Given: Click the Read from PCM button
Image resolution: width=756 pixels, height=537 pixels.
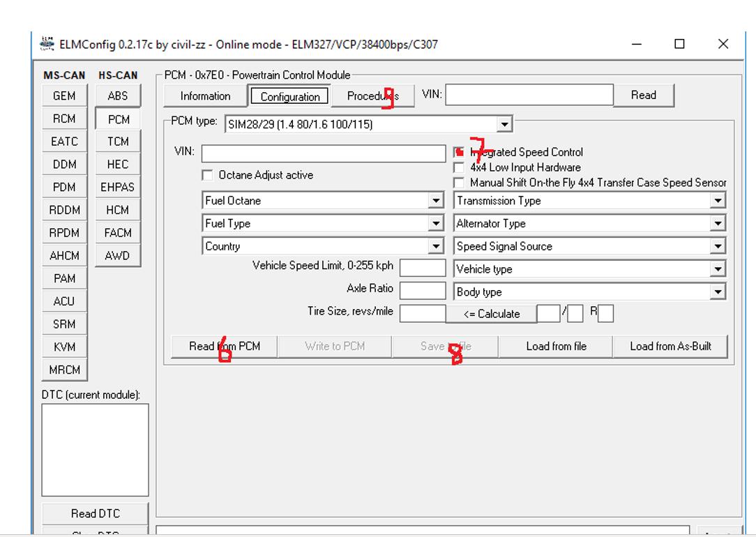Looking at the screenshot, I should click(x=225, y=347).
